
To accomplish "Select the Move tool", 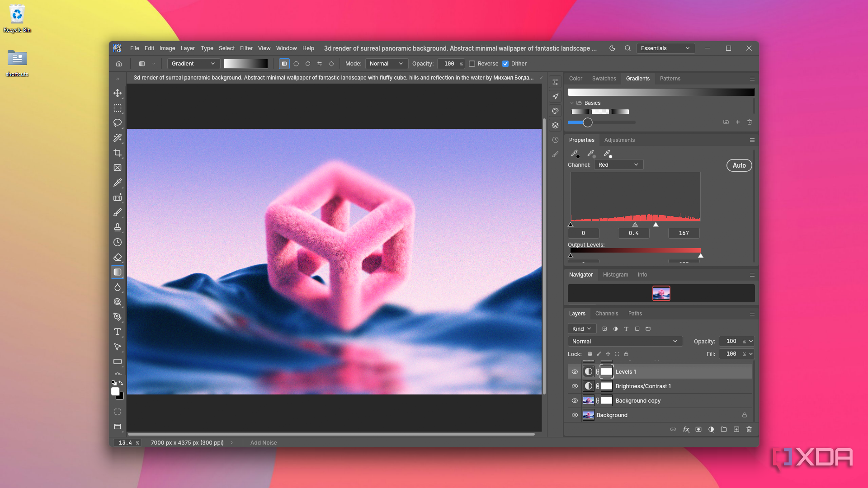I will tap(118, 93).
